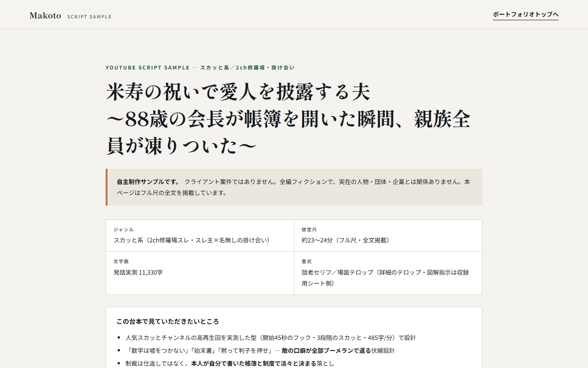Open the ポートフォリオトップへ link
588x368 pixels.
pos(526,15)
